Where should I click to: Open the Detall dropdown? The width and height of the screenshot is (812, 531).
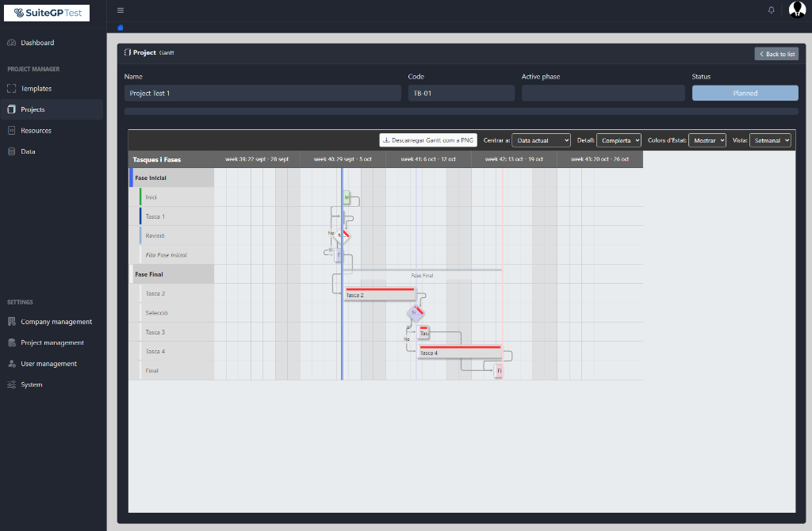619,140
